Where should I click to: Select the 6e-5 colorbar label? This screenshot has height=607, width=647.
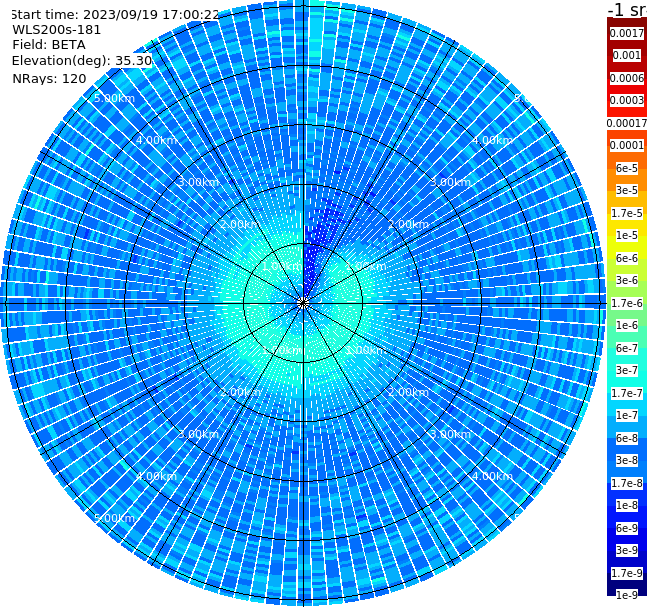pyautogui.click(x=627, y=168)
